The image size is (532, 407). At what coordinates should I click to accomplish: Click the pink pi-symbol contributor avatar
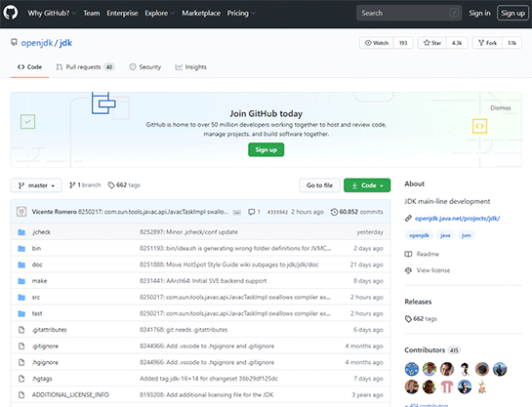point(447,387)
